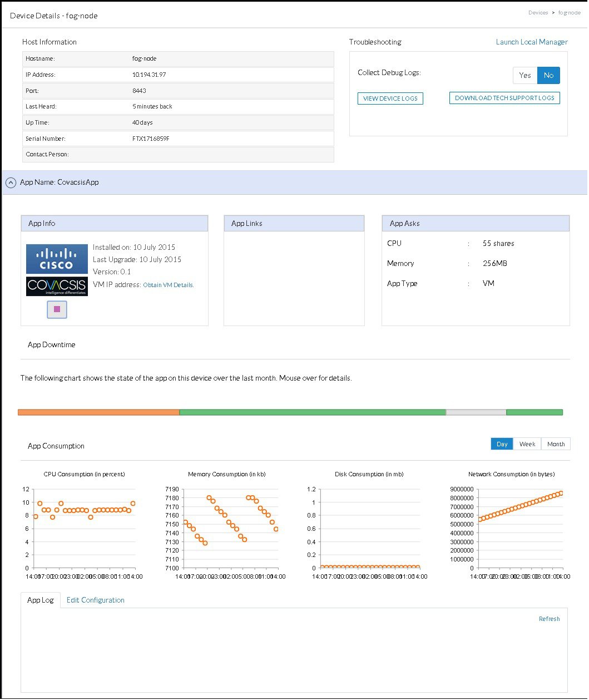
Task: Click the orange segment of downtime bar
Action: pos(98,412)
